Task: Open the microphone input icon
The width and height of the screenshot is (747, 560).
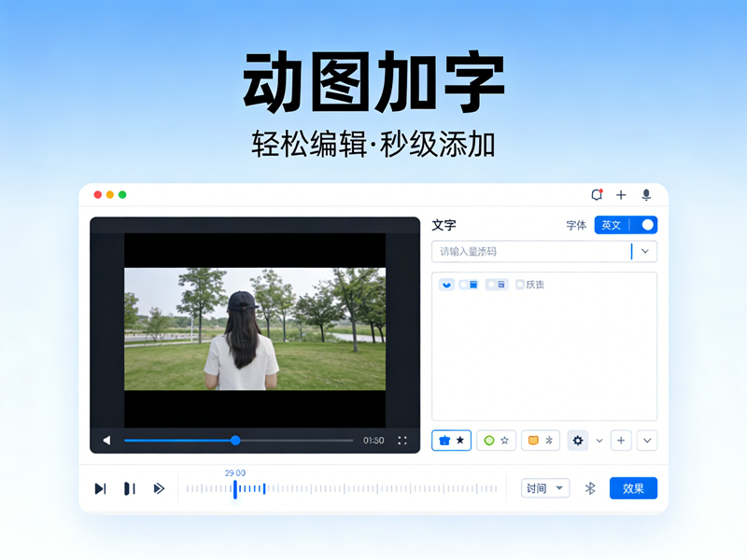Action: 644,195
